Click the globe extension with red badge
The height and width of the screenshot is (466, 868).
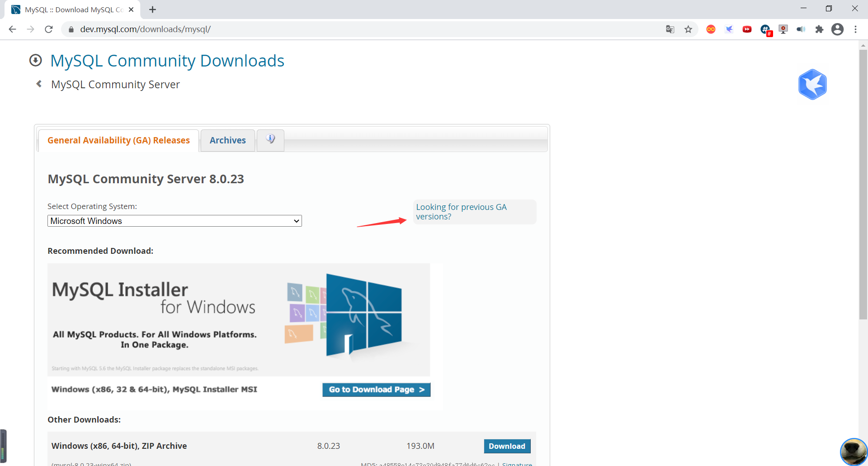click(766, 30)
